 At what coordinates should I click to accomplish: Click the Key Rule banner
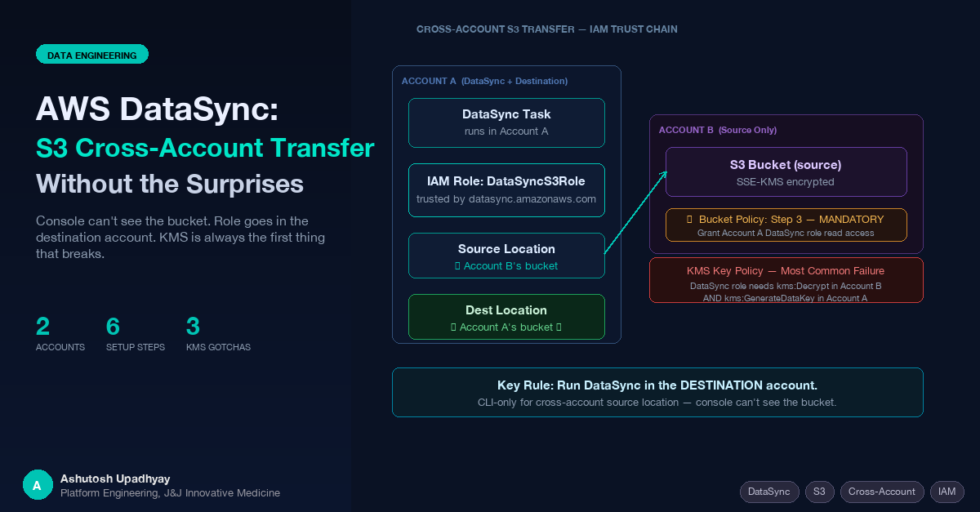pos(657,393)
